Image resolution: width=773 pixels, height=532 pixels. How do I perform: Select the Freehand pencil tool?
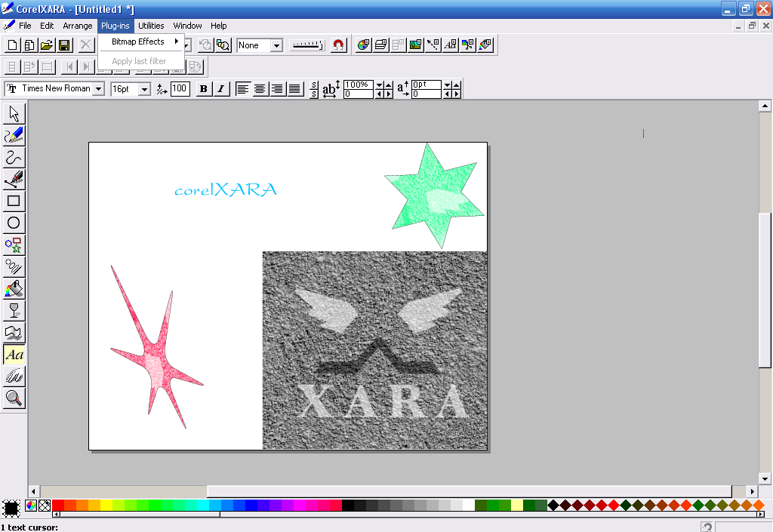tap(14, 136)
